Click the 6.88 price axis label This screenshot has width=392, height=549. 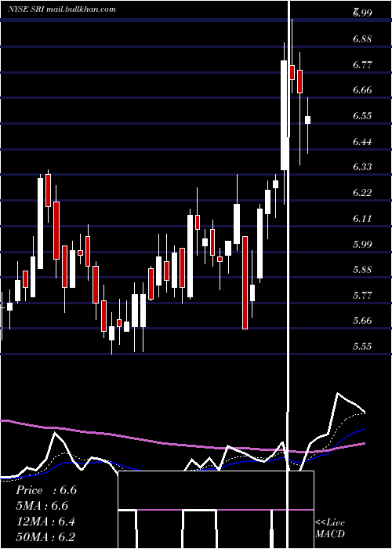tap(362, 39)
